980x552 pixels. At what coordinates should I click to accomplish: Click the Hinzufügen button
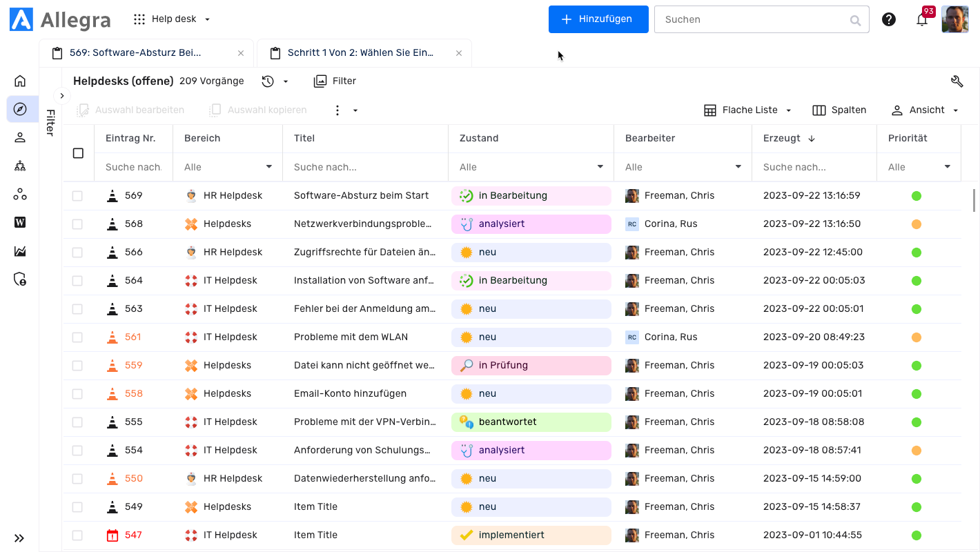point(598,19)
